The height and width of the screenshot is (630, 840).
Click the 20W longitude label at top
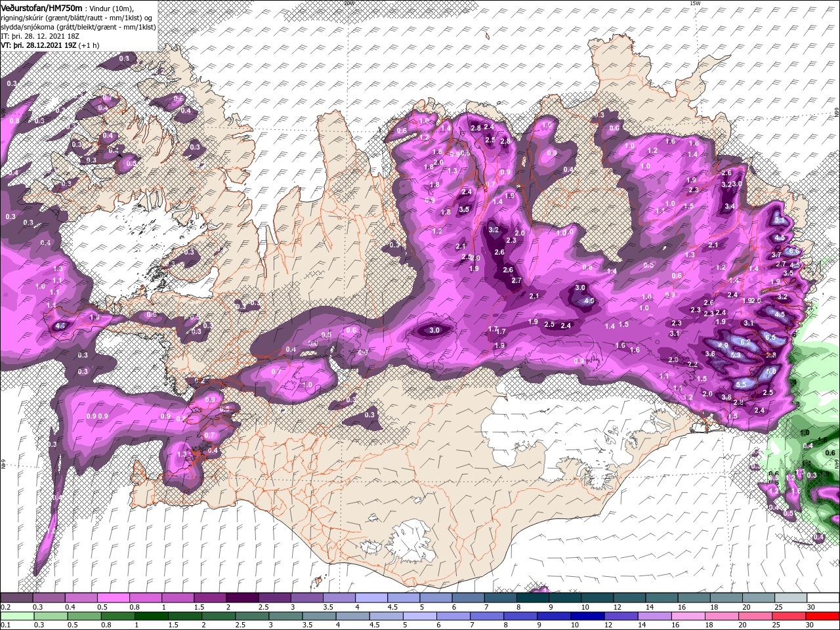pos(349,3)
